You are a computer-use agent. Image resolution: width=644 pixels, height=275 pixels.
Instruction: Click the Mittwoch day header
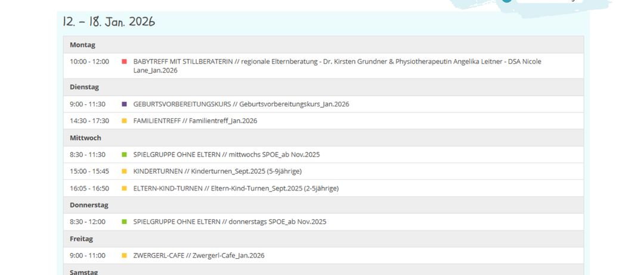tap(85, 137)
